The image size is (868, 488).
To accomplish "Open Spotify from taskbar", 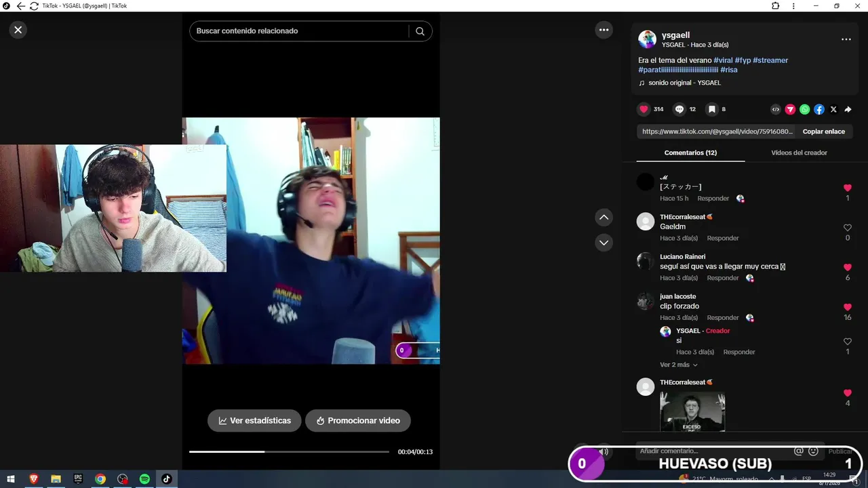I will [x=144, y=479].
